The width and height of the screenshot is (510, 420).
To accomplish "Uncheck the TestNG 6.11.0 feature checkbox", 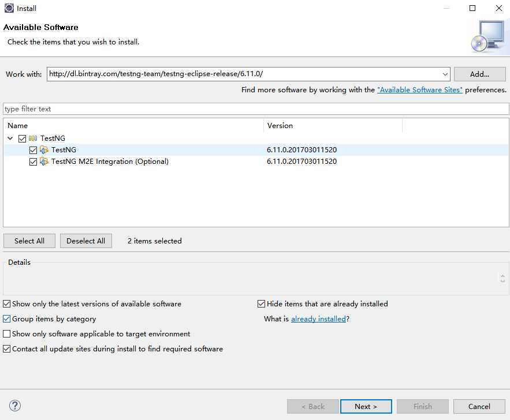I will pyautogui.click(x=33, y=150).
